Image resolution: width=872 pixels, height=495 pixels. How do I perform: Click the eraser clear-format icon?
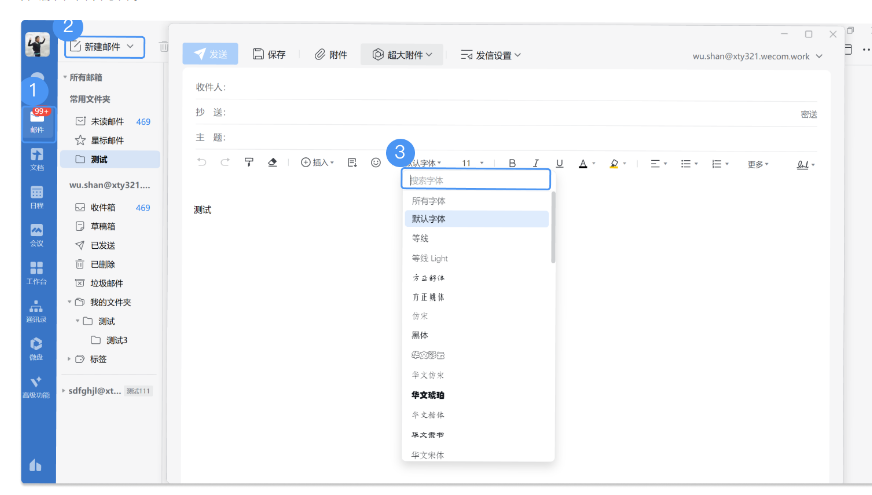pos(273,163)
